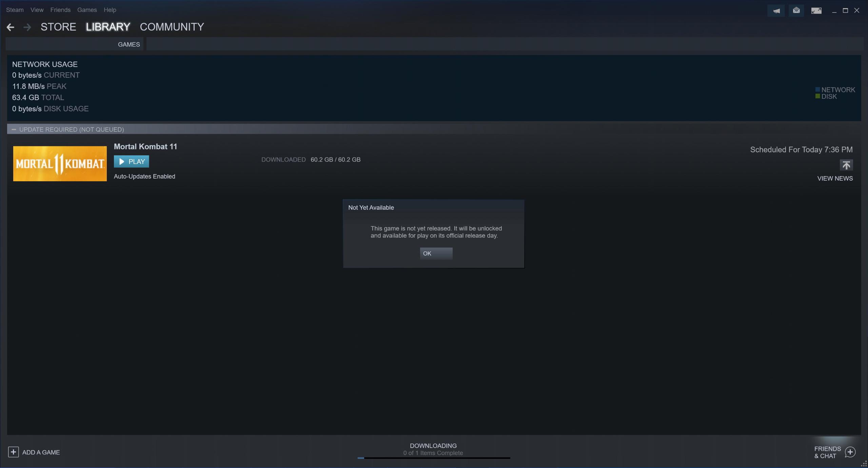
Task: Select the Library tab in navigation
Action: click(107, 26)
